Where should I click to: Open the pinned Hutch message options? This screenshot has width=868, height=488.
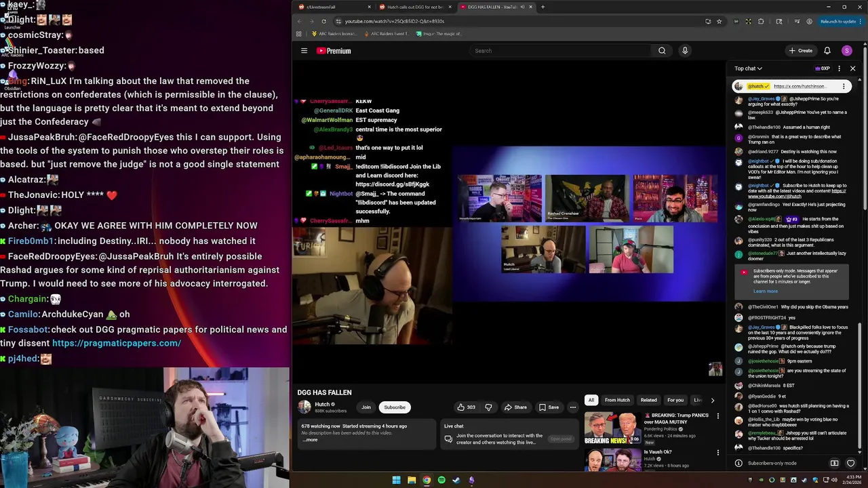pyautogui.click(x=844, y=86)
